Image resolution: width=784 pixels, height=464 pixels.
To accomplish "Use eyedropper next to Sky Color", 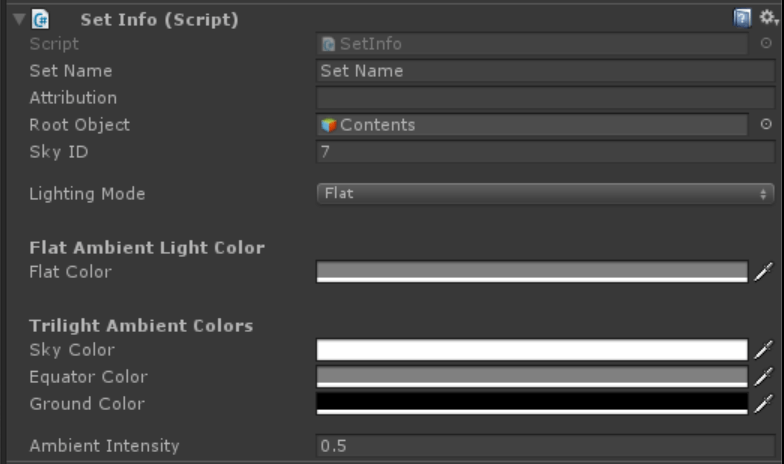I will pos(764,350).
